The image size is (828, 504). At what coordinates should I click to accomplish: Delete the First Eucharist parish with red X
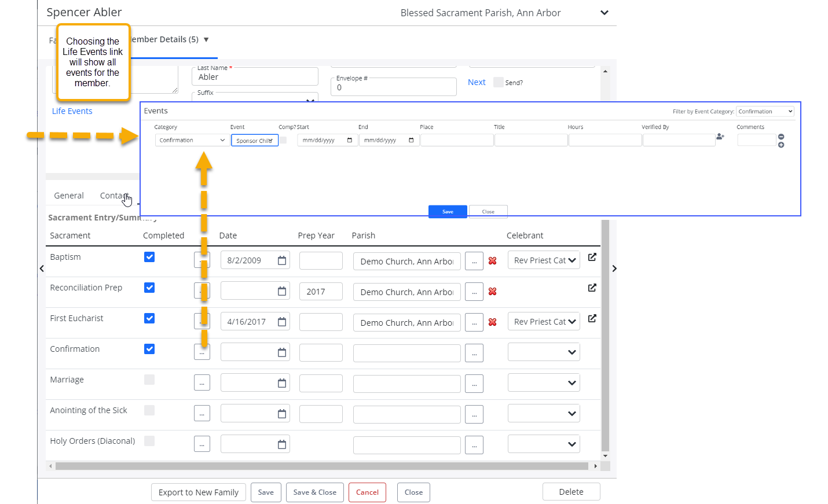pos(493,322)
